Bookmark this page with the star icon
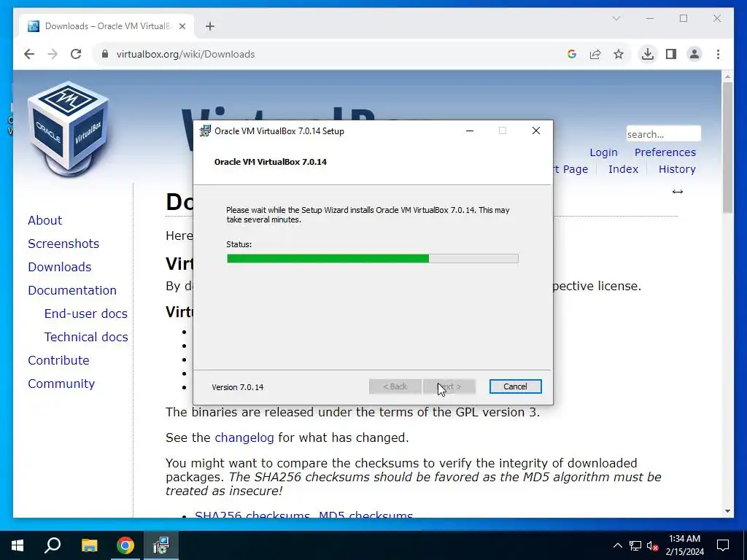 point(619,54)
